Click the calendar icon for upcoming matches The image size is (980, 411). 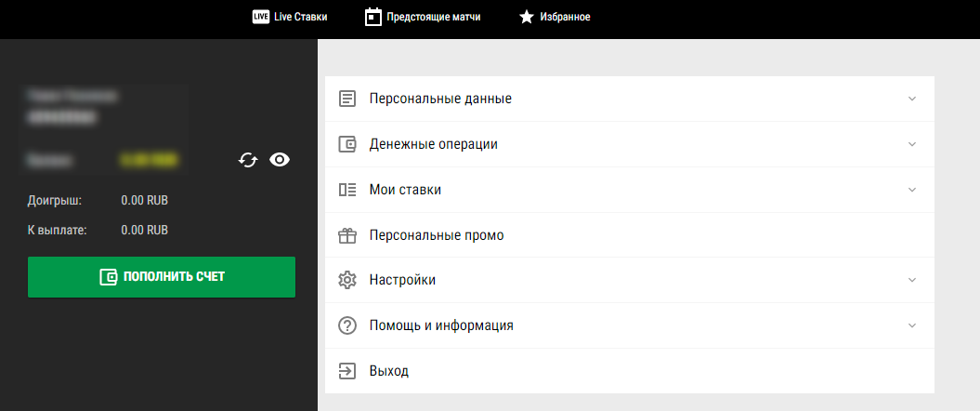[373, 17]
